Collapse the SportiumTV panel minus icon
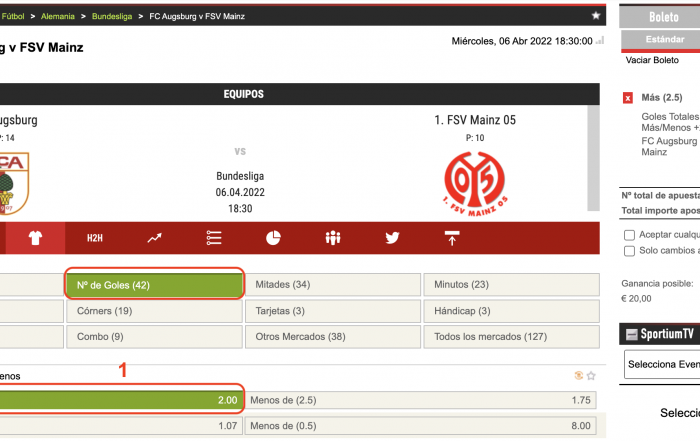700x441 pixels. click(631, 334)
